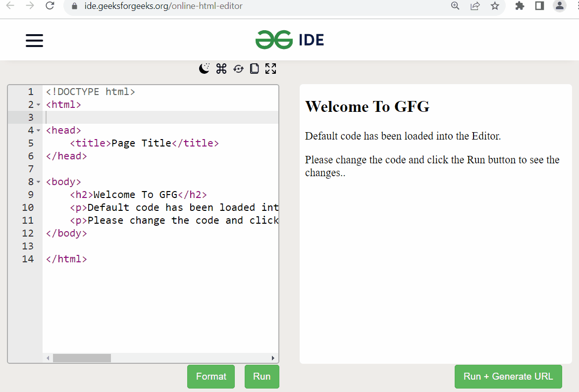Open keyboard shortcuts via the command icon
Viewport: 579px width, 392px height.
221,68
